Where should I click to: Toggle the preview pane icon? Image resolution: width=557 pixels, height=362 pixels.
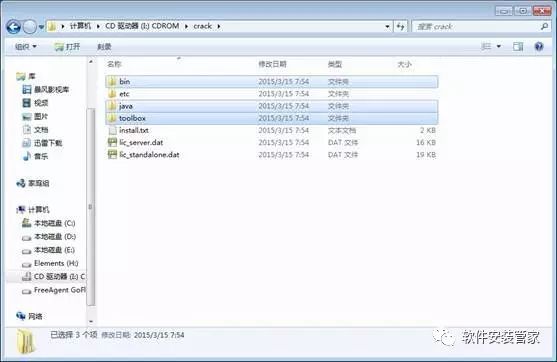pyautogui.click(x=518, y=47)
